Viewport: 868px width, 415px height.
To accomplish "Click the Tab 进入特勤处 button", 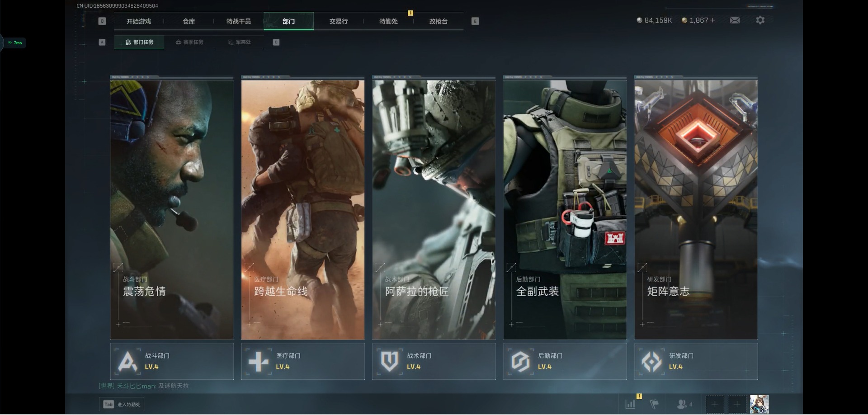I will [x=122, y=404].
